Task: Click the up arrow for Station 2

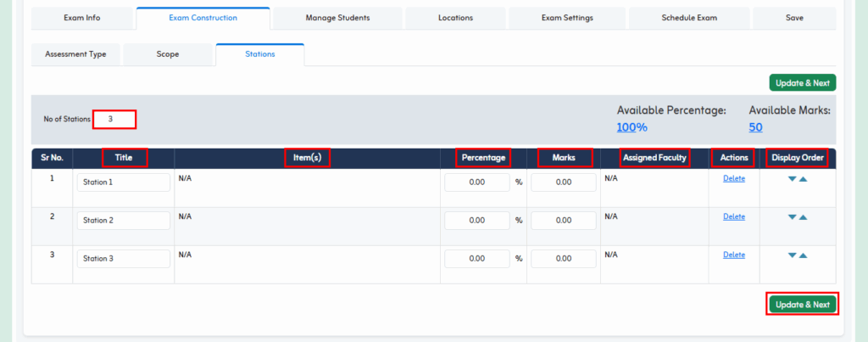Action: tap(804, 217)
